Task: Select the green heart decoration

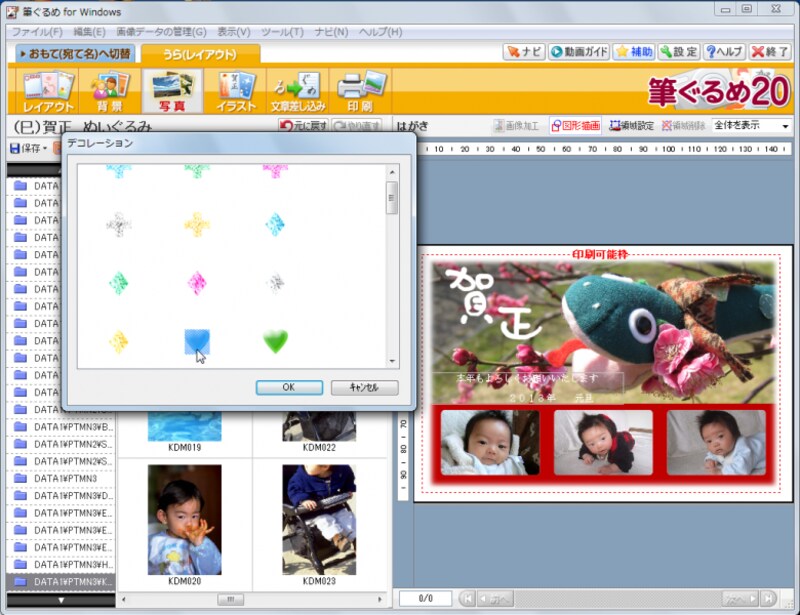Action: tap(275, 342)
